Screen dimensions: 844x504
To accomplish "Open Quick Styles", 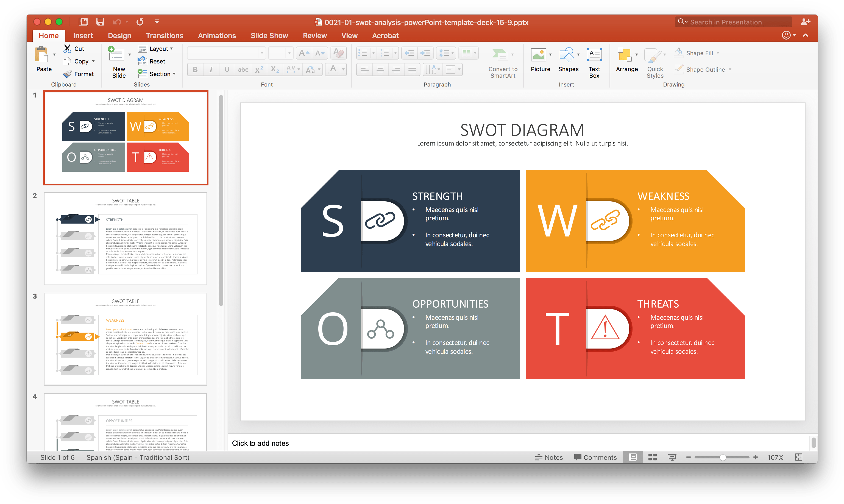I will click(x=655, y=63).
